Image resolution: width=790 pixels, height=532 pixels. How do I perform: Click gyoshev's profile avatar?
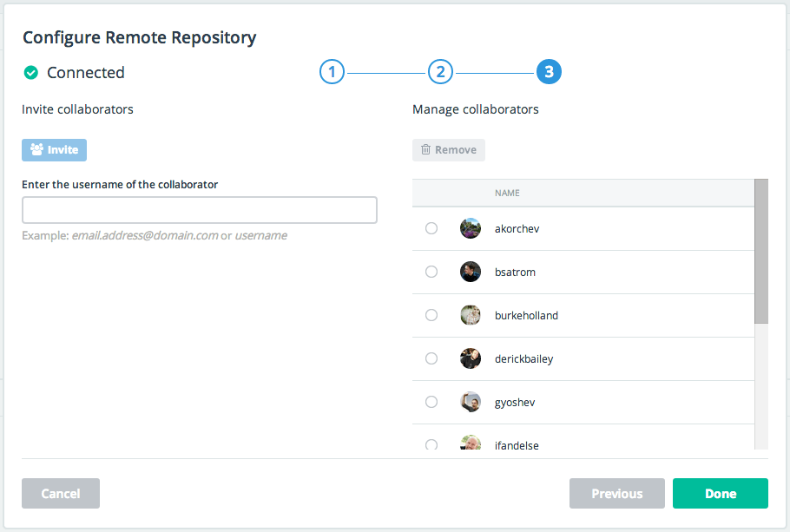[471, 402]
